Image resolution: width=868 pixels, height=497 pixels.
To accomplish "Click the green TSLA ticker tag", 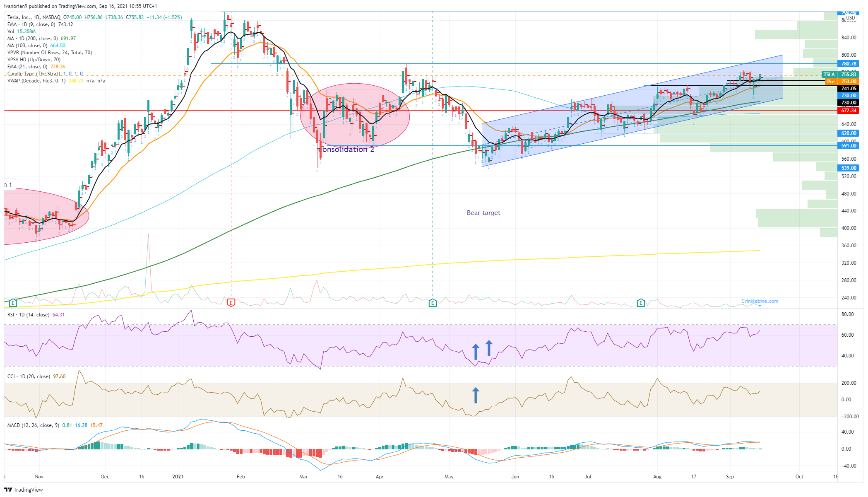I will tap(829, 75).
